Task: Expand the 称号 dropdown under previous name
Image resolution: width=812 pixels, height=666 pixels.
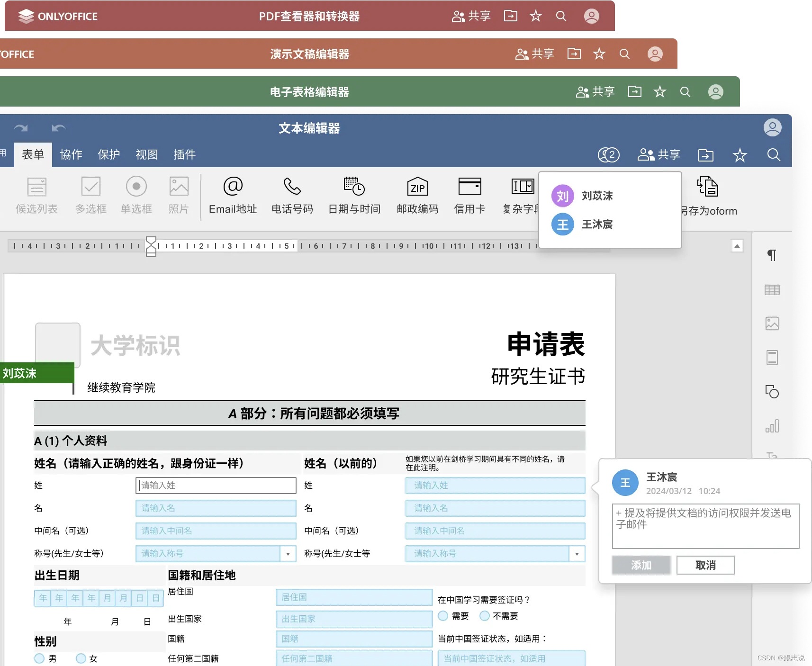Action: (x=577, y=554)
